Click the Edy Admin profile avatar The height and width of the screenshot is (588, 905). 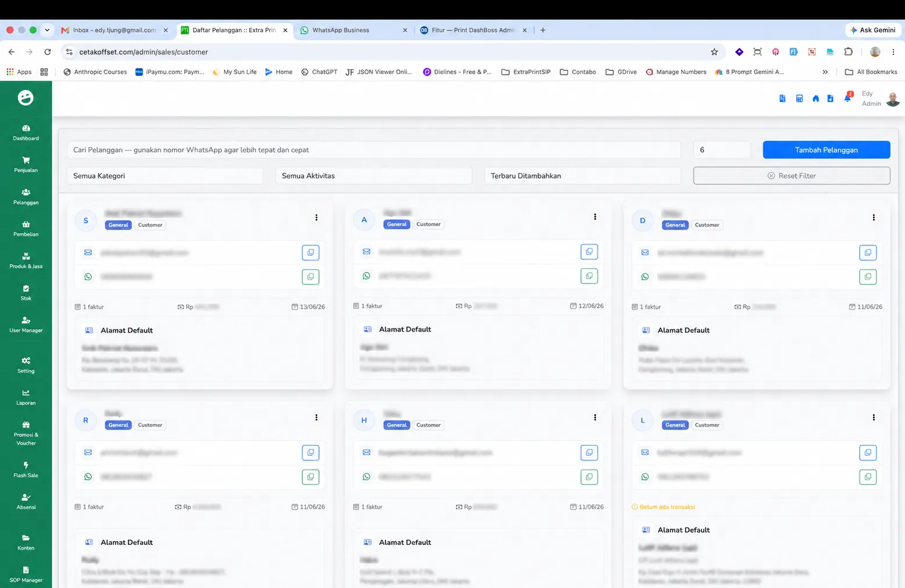(x=893, y=99)
